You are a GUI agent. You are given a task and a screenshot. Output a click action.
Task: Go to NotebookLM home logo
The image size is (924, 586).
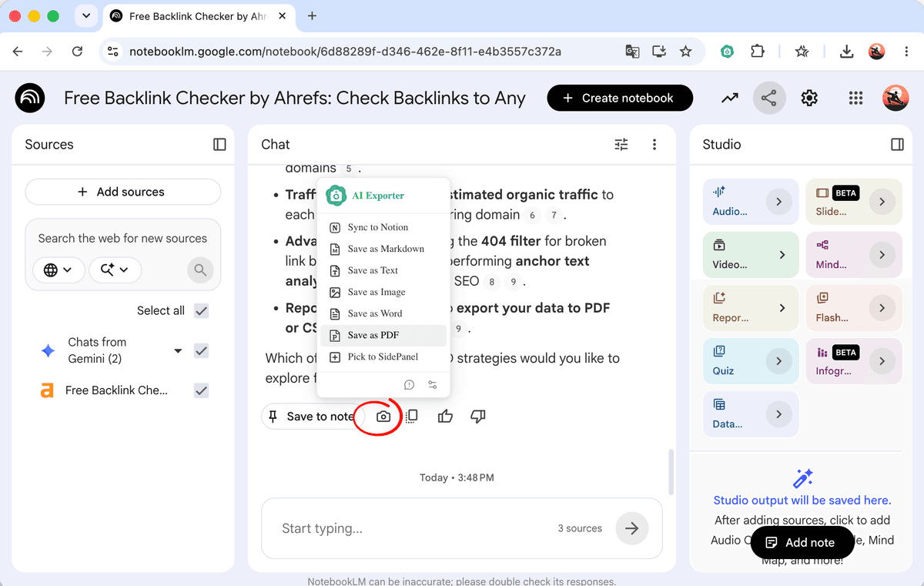click(x=30, y=98)
